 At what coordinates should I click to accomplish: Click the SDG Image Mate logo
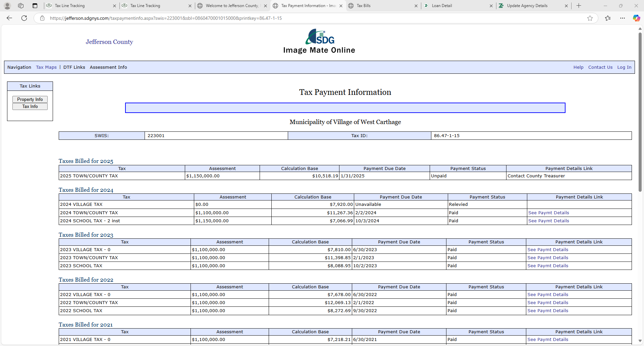[320, 37]
